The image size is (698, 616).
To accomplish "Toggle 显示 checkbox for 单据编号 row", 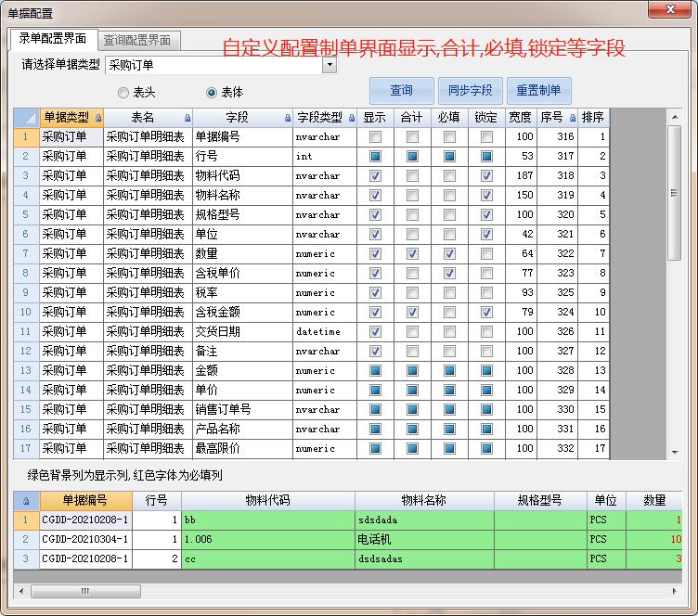I will coord(375,137).
